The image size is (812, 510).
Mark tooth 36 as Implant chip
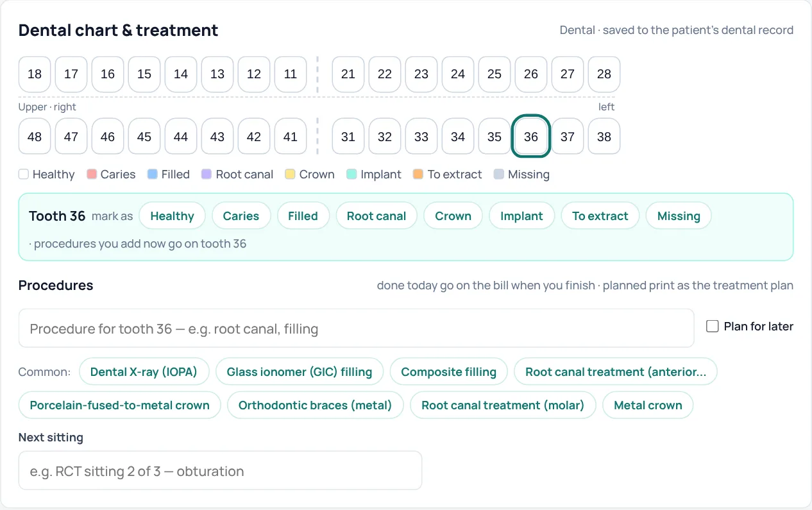(x=521, y=216)
